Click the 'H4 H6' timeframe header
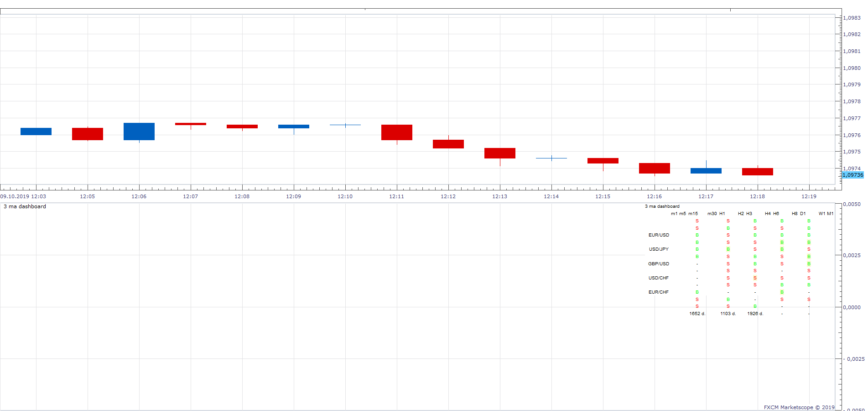This screenshot has height=411, width=868. 772,214
